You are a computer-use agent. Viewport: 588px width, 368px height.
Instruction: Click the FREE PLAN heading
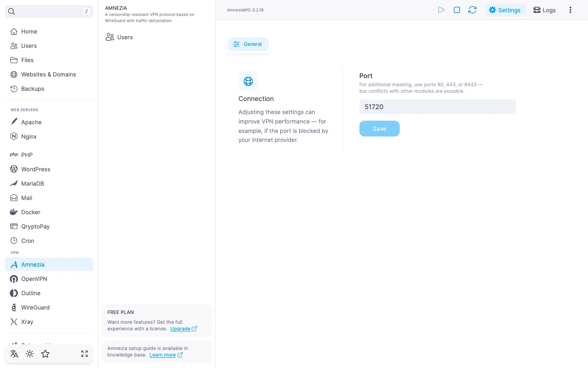120,312
